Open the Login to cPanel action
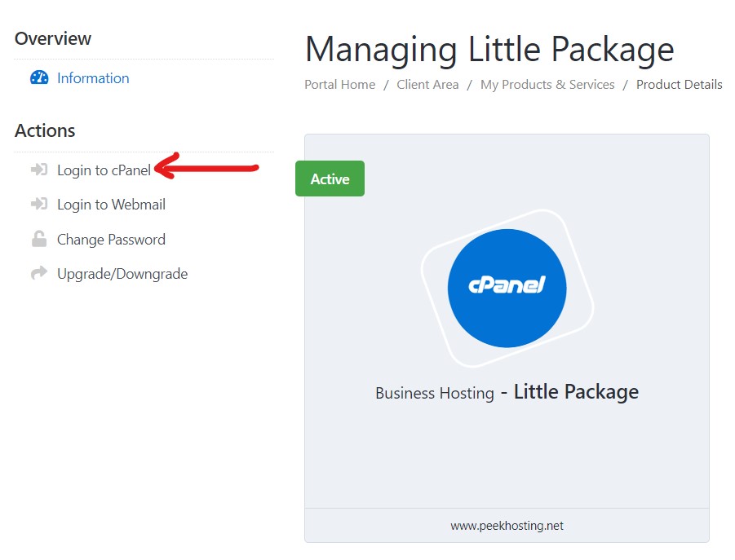Screen dimensions: 735x560 (104, 170)
